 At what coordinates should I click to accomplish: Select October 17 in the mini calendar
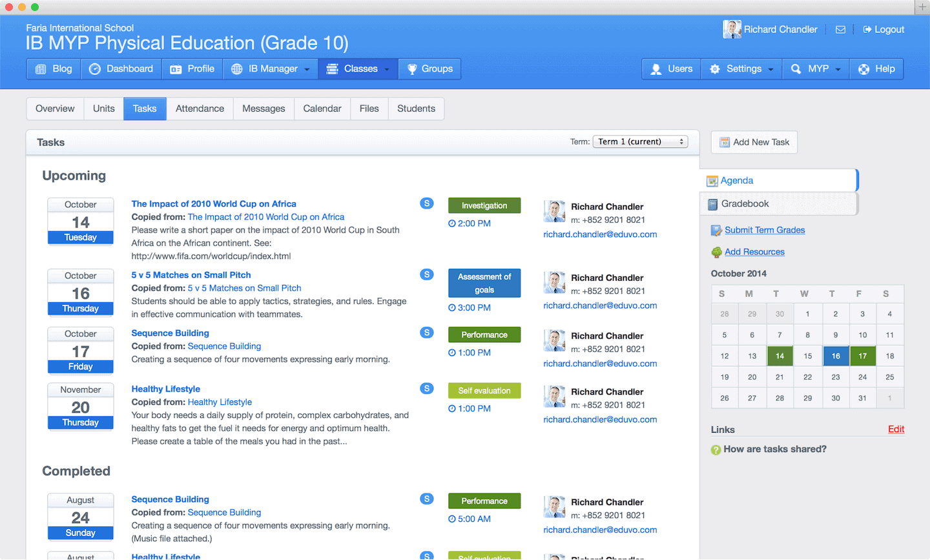[x=863, y=356]
